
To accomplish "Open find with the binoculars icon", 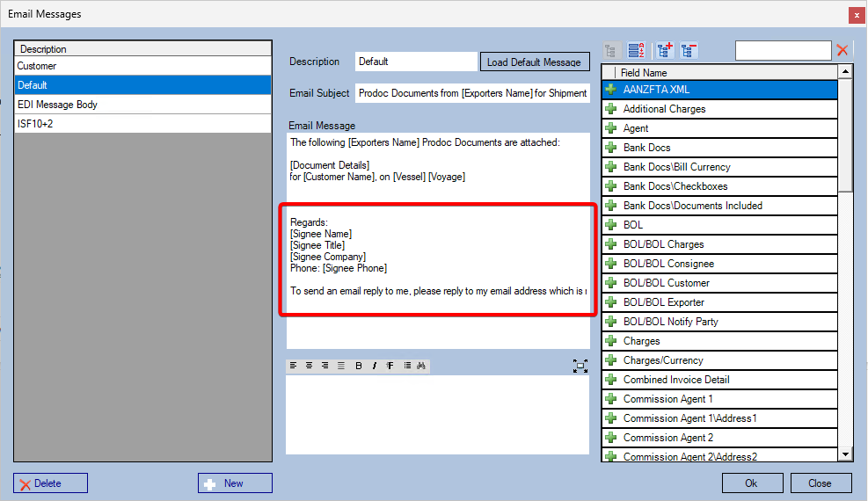I will click(421, 366).
